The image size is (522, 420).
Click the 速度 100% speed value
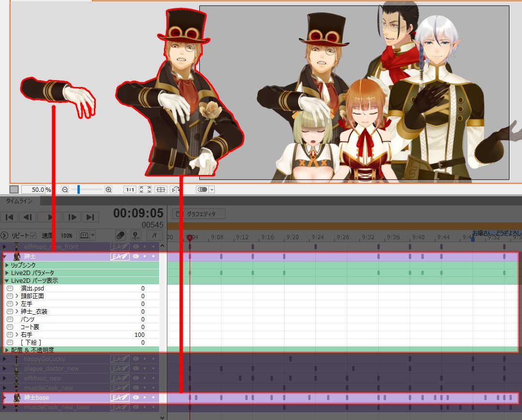[67, 235]
